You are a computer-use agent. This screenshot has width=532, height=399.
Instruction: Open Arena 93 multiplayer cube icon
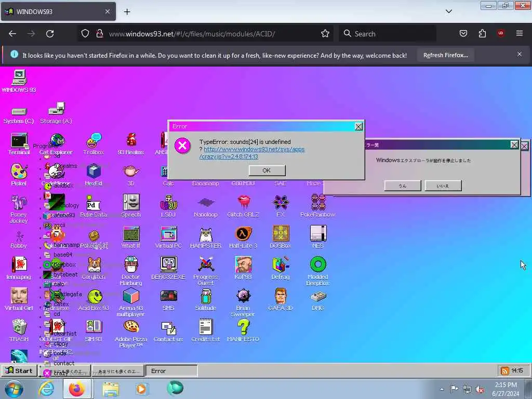[131, 296]
